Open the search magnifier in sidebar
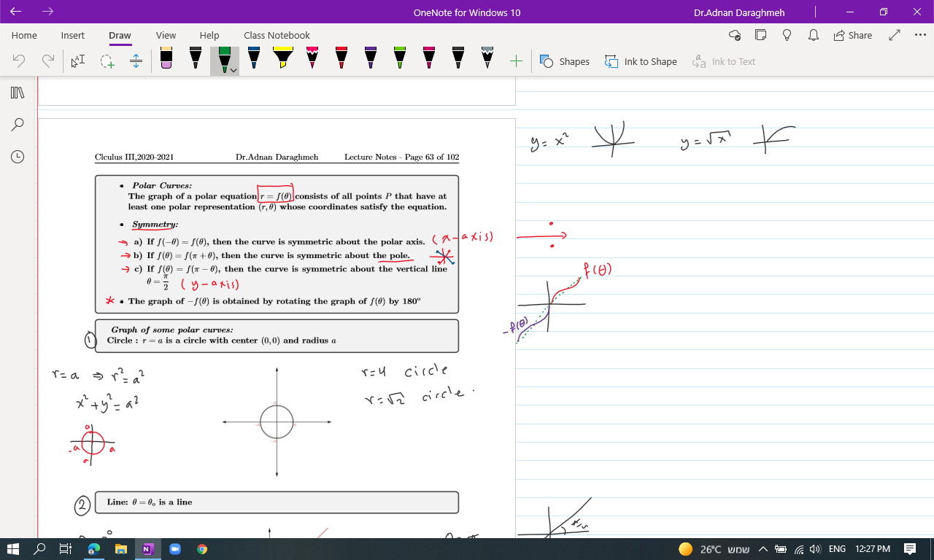The height and width of the screenshot is (560, 934). click(18, 125)
